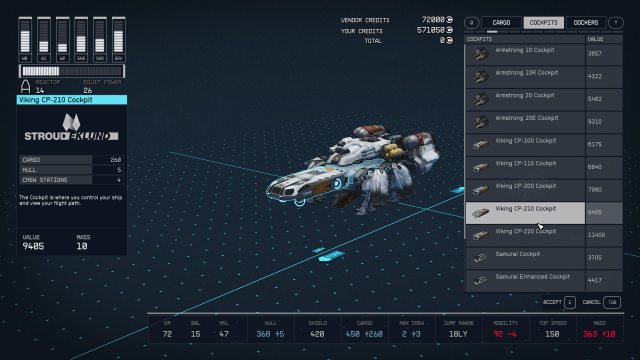640x360 pixels.
Task: Click the Accept E key button
Action: [570, 302]
